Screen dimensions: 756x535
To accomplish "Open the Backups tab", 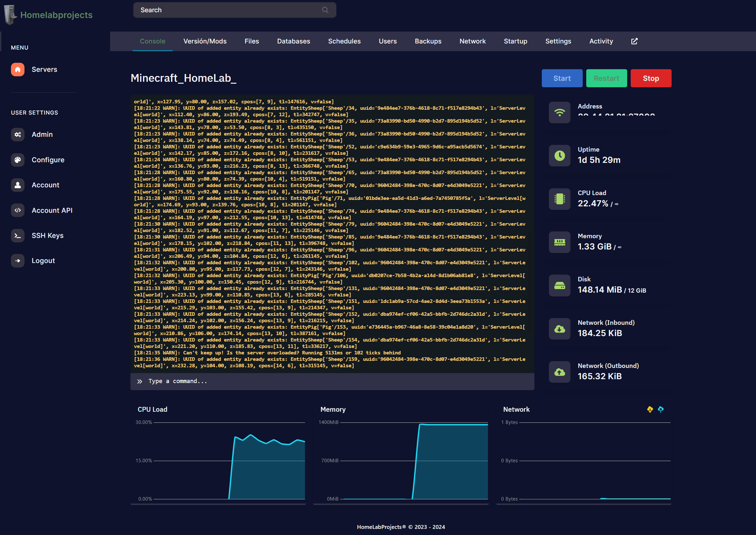I will (428, 41).
